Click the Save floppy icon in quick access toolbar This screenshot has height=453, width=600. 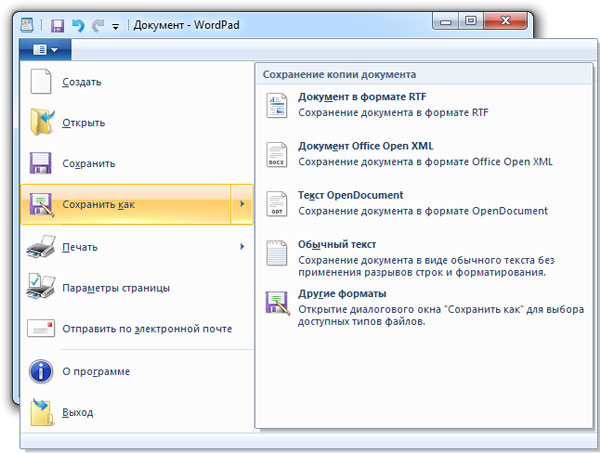click(57, 26)
